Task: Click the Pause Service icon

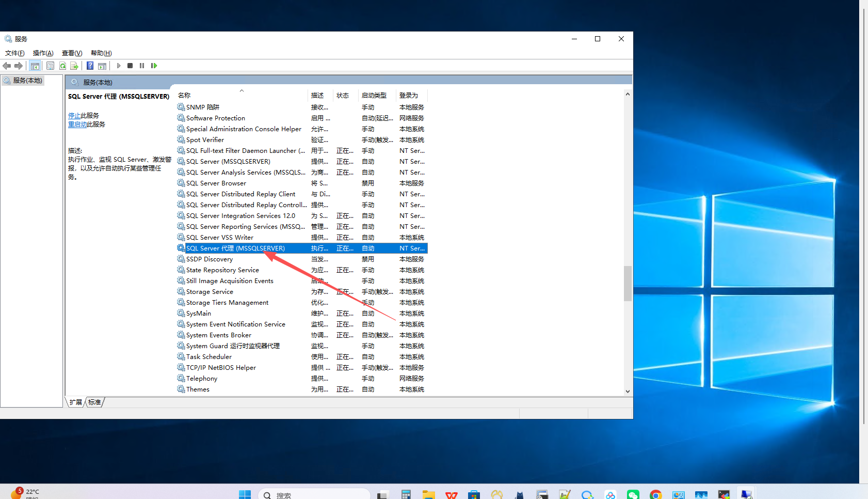Action: coord(142,66)
